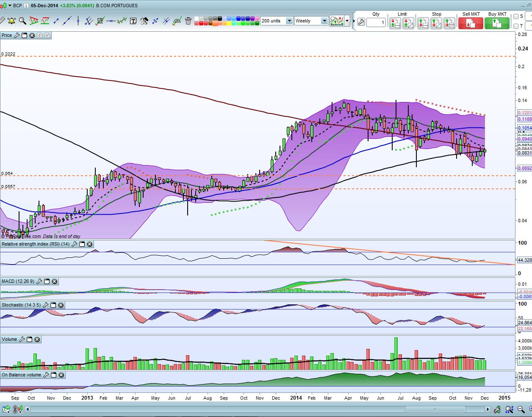The height and width of the screenshot is (417, 532).
Task: Close the Volume panel
Action: tap(37, 340)
